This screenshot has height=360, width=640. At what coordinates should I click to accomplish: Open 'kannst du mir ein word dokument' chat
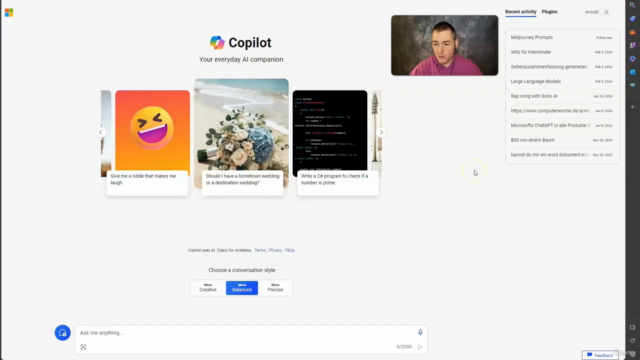coord(562,155)
